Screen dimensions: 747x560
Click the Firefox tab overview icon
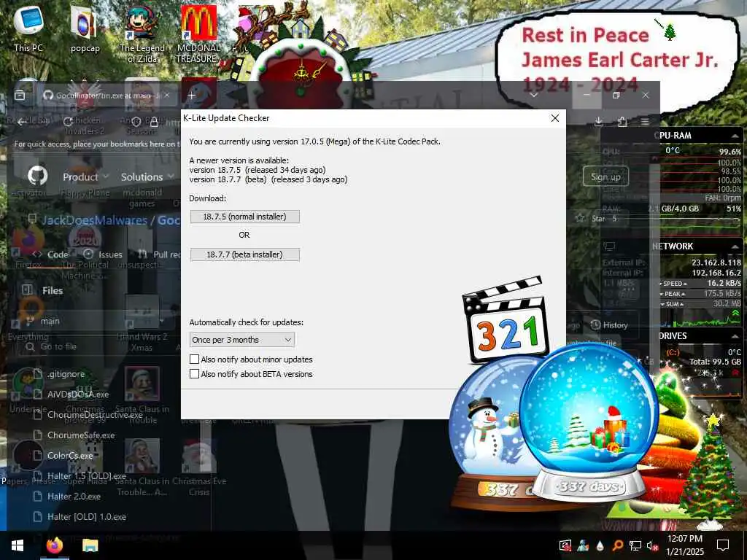pyautogui.click(x=20, y=96)
